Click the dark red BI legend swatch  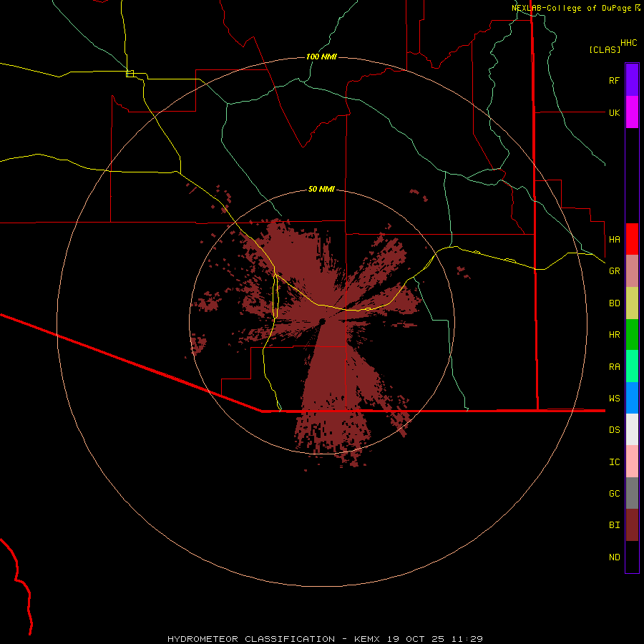click(632, 525)
